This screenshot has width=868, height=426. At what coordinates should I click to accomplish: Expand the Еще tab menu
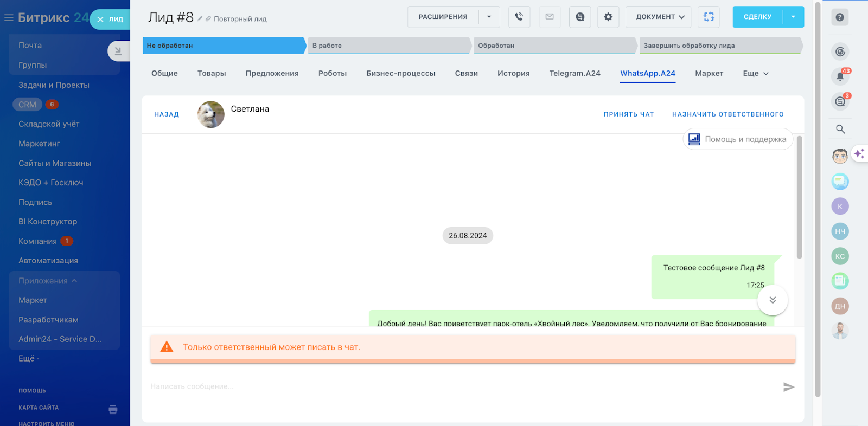pyautogui.click(x=756, y=73)
